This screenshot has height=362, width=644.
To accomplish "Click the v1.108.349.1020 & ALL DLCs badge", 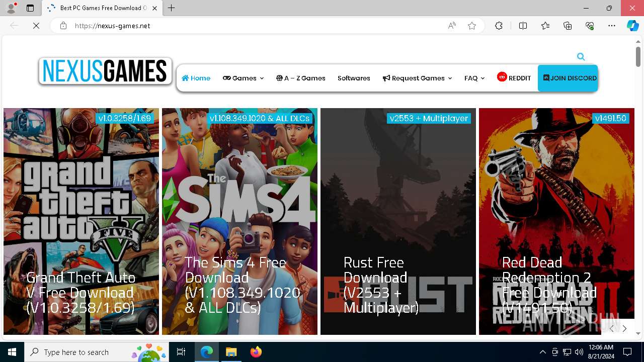I will (260, 118).
